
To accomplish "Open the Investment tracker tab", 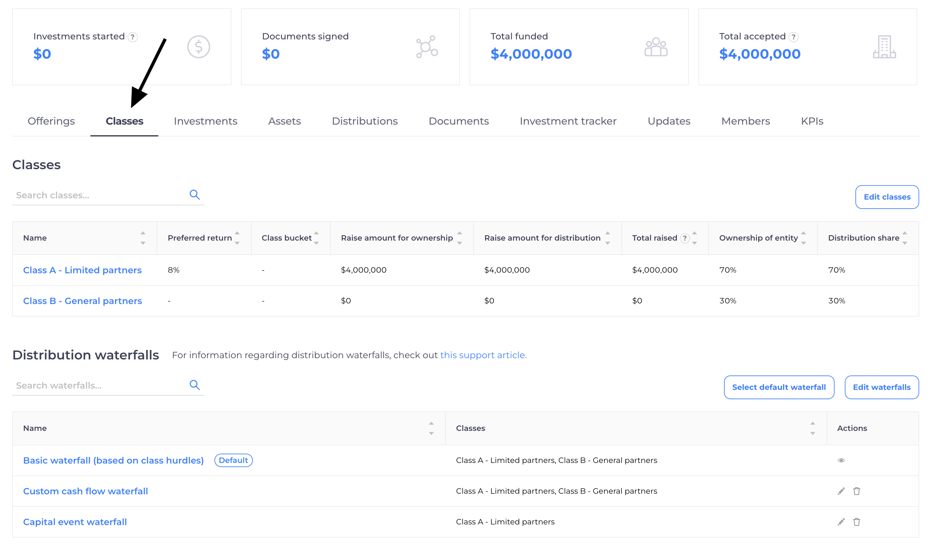I will [x=568, y=121].
